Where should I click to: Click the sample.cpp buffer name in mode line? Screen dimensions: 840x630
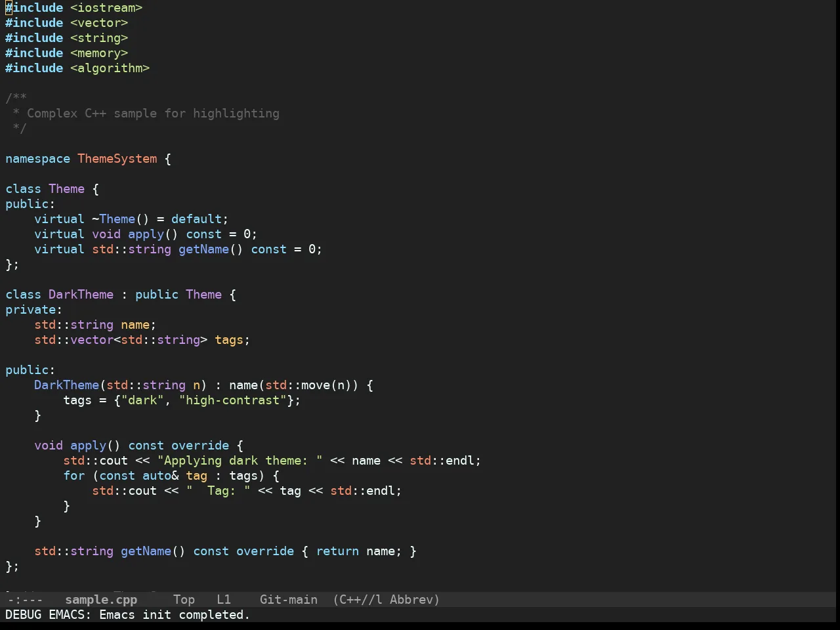click(101, 600)
